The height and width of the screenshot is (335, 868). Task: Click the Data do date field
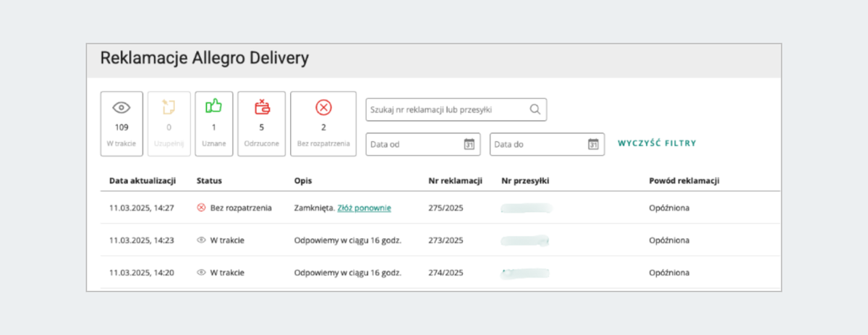tap(548, 144)
